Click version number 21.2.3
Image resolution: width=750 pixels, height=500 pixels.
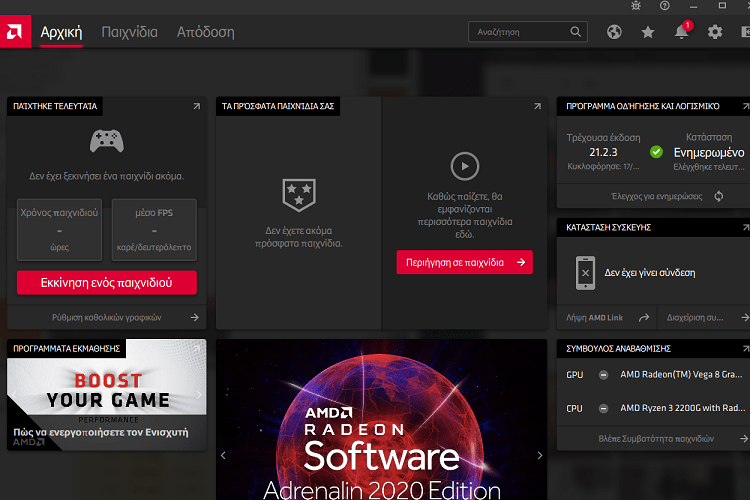click(x=603, y=152)
